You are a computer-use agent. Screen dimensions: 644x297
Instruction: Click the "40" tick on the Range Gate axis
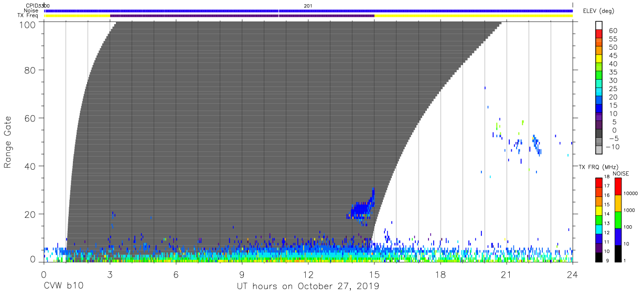click(30, 166)
